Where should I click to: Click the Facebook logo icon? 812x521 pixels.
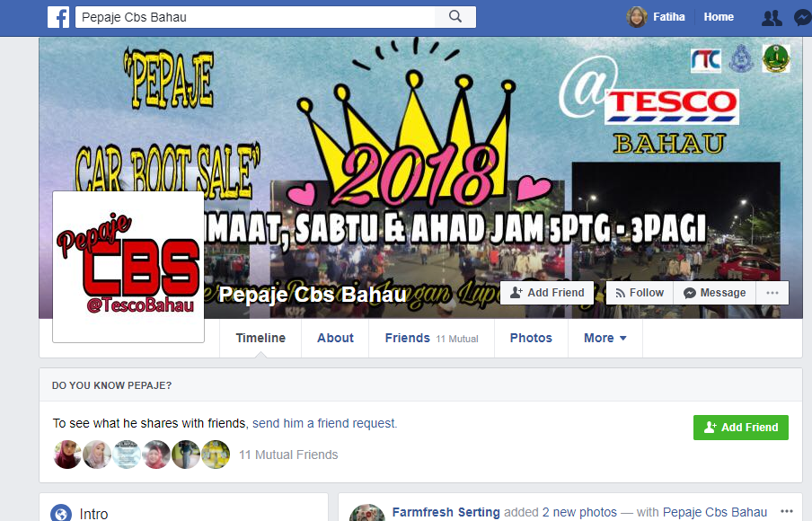click(x=58, y=17)
